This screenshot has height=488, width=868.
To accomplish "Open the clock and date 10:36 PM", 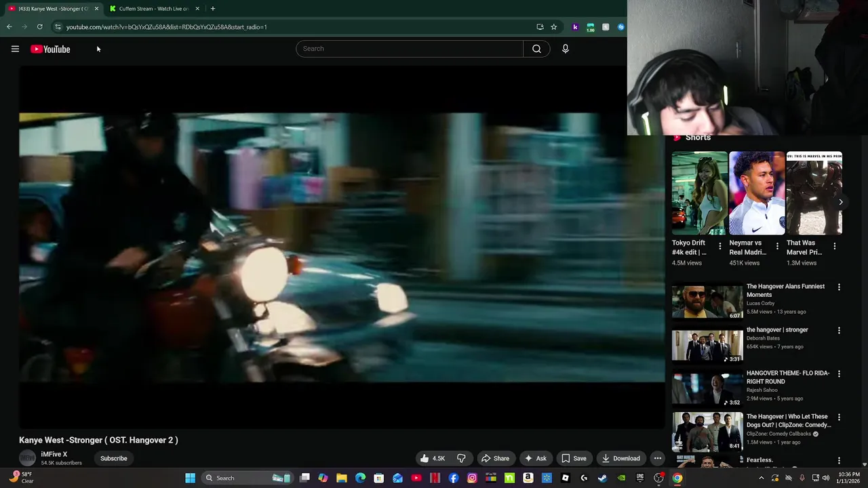I will tap(849, 478).
